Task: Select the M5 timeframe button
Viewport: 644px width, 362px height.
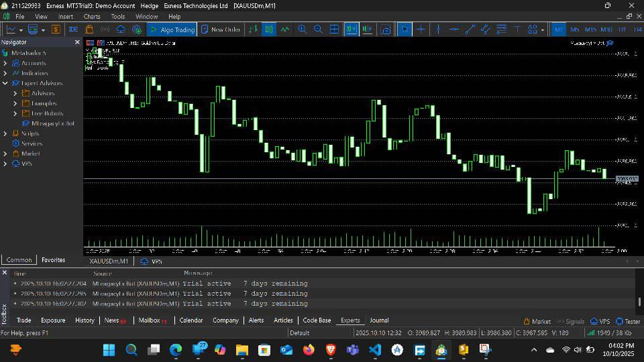Action: tap(575, 29)
